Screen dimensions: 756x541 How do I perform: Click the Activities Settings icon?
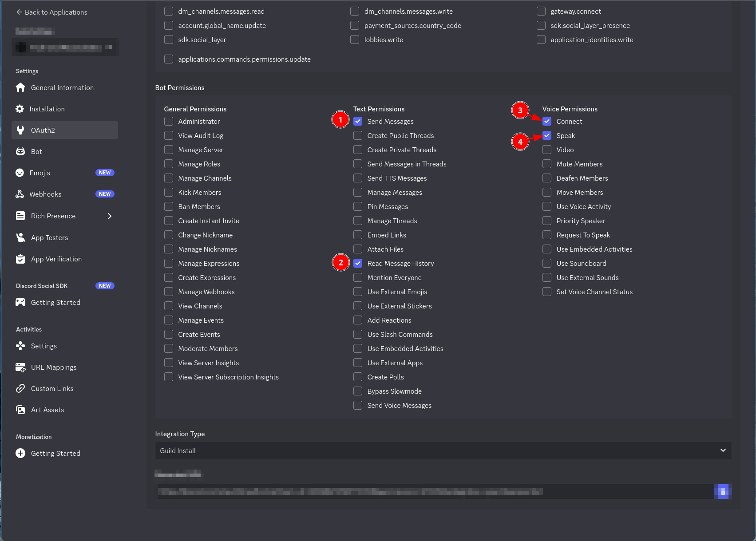20,346
